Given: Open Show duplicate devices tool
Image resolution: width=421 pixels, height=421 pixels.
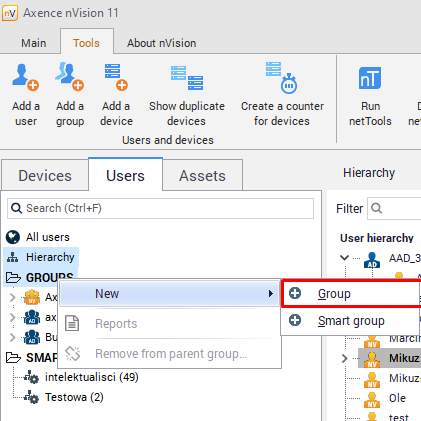Looking at the screenshot, I should (x=187, y=95).
